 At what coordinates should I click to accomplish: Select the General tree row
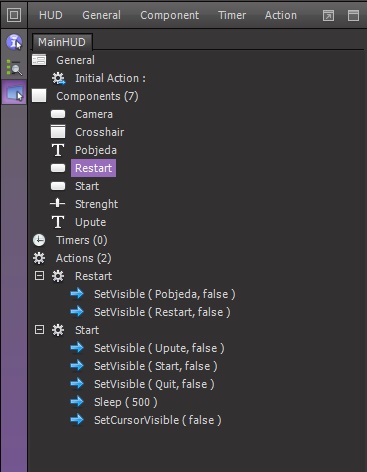point(75,60)
